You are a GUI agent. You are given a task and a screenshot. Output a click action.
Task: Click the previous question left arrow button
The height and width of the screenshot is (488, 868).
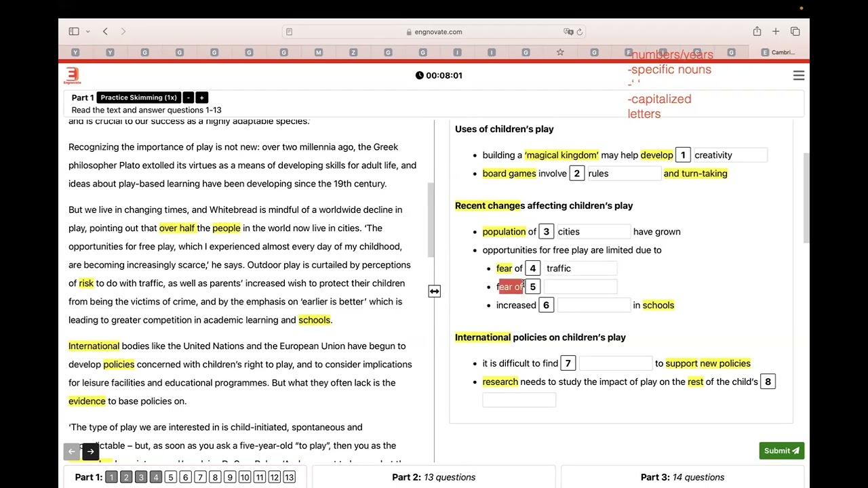coord(72,451)
